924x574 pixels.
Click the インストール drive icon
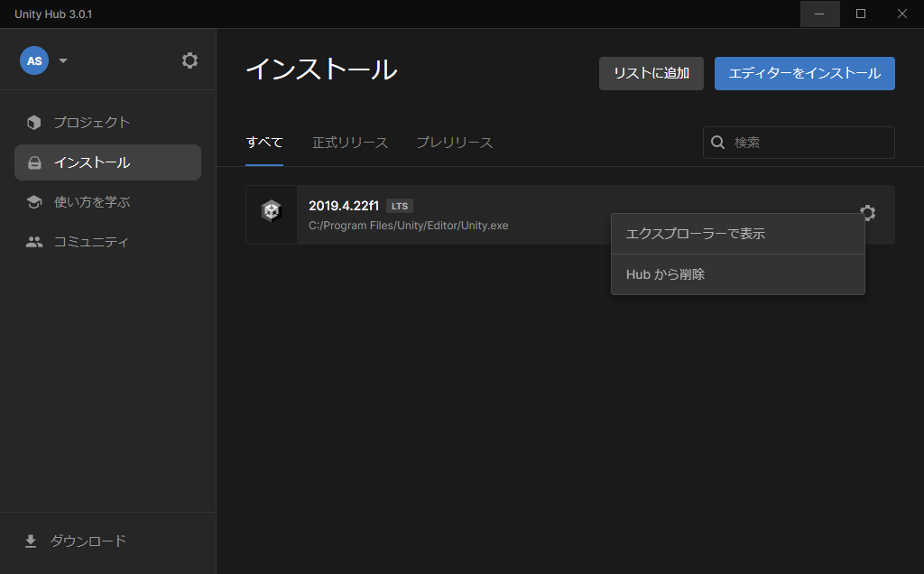pyautogui.click(x=35, y=162)
